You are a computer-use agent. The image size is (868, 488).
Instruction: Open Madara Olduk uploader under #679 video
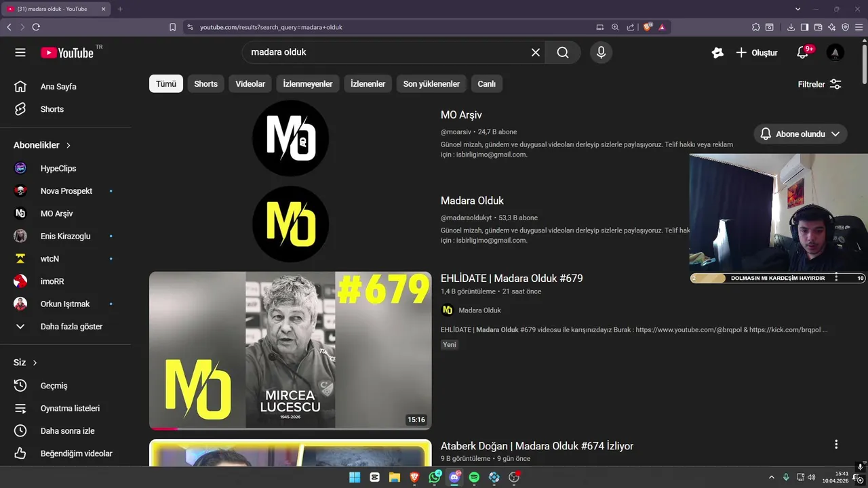coord(479,310)
